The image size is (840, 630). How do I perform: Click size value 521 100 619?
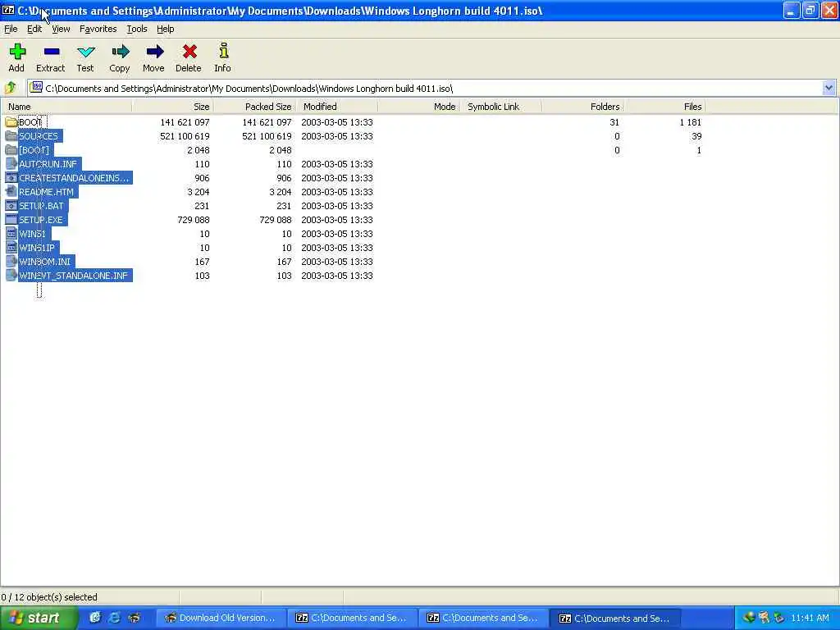click(185, 136)
